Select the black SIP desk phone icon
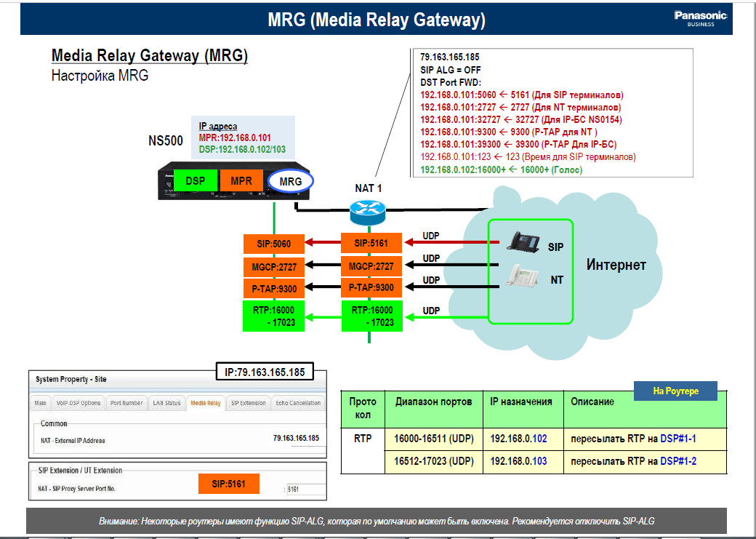Screen dimensions: 756x539 (x=523, y=242)
